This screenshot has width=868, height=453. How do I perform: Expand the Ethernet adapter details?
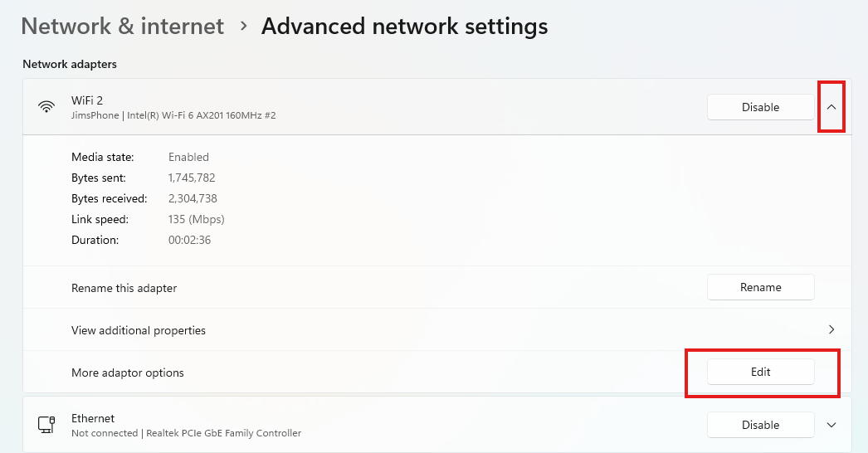831,425
